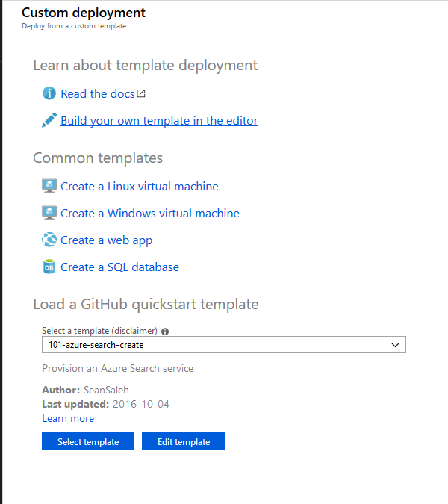Click the Select template button
Screen dimensions: 448x504
88,441
